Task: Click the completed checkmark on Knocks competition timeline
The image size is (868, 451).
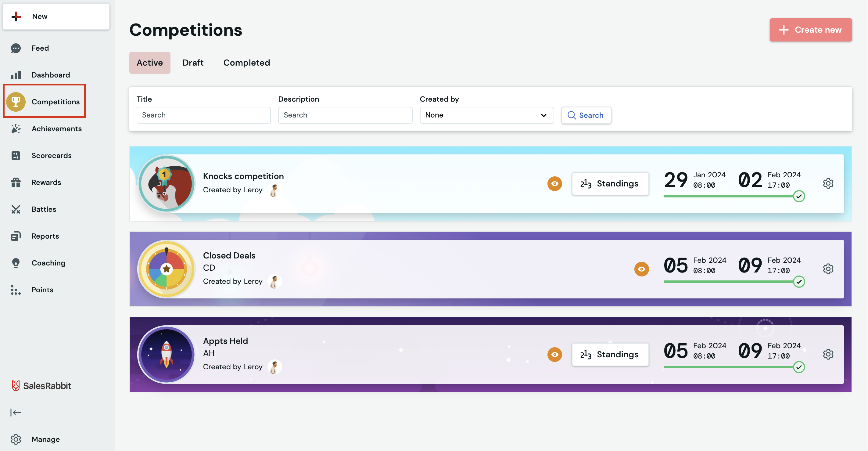Action: pos(798,196)
